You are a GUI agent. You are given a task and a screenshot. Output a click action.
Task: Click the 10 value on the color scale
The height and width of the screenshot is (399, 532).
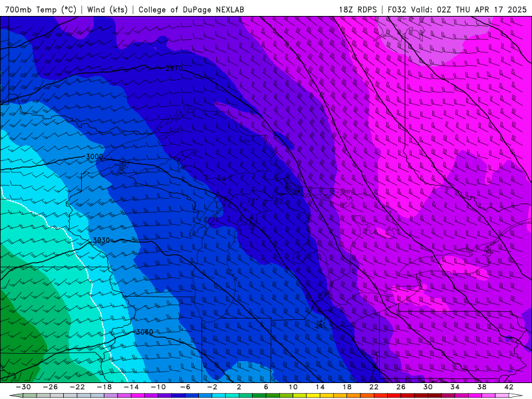point(293,387)
